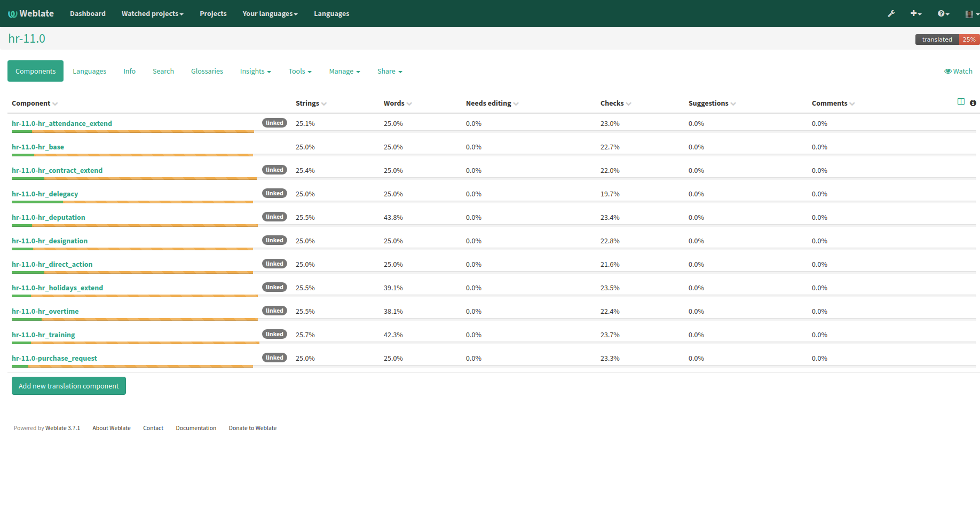The height and width of the screenshot is (508, 980).
Task: Click the wrench management icon in navbar
Action: point(891,14)
